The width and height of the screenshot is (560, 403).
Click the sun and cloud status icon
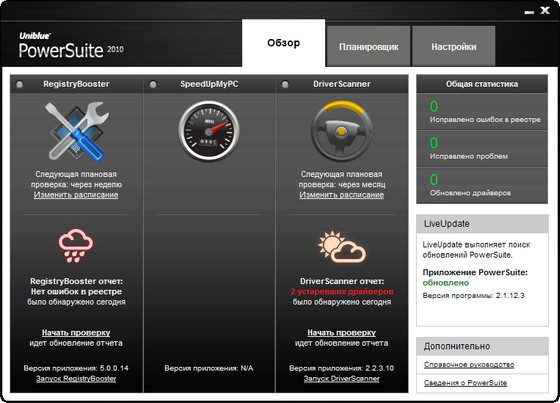[342, 247]
